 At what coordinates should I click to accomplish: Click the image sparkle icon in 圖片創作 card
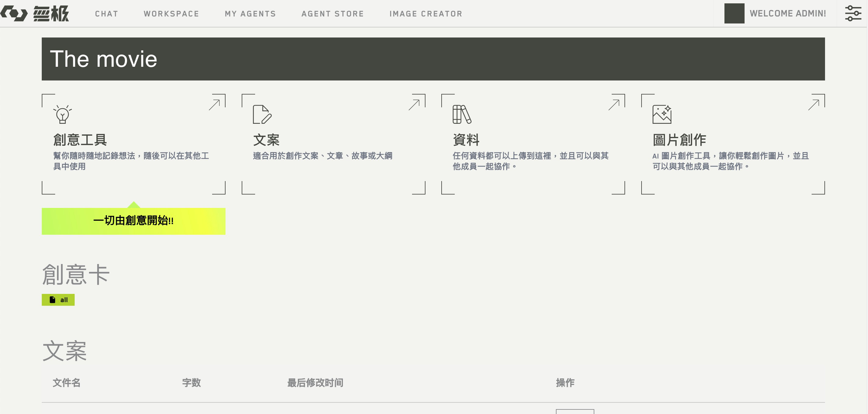point(662,114)
